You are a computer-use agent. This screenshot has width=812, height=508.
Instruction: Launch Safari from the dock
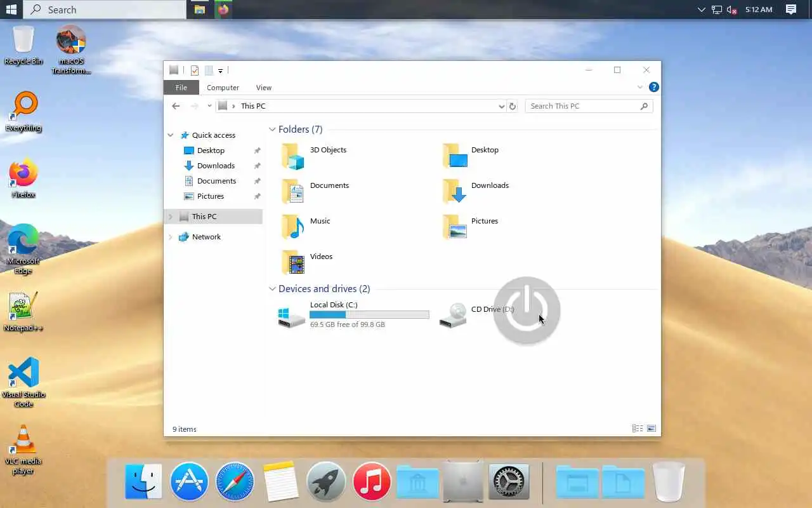coord(235,482)
